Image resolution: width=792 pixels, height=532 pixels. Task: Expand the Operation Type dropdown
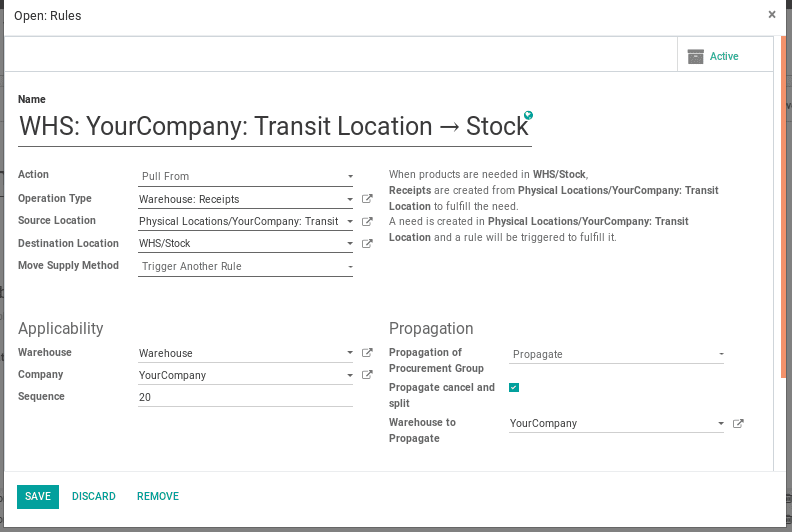click(350, 200)
